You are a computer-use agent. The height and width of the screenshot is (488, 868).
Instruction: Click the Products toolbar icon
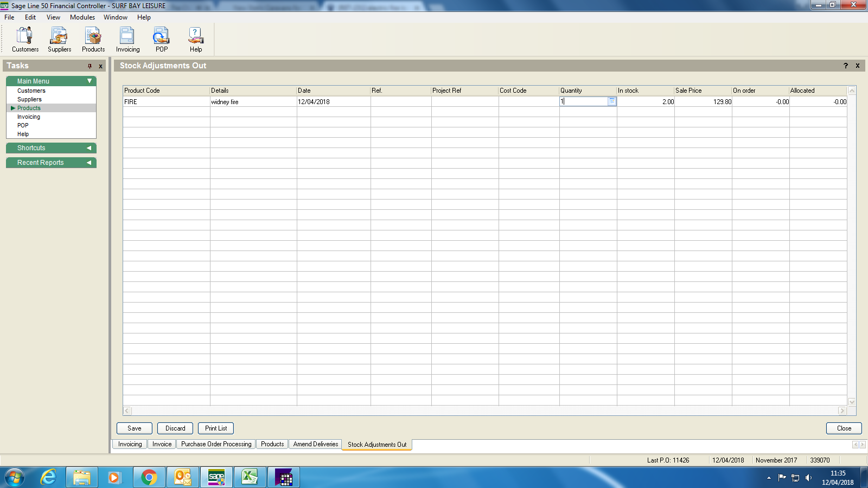coord(93,40)
